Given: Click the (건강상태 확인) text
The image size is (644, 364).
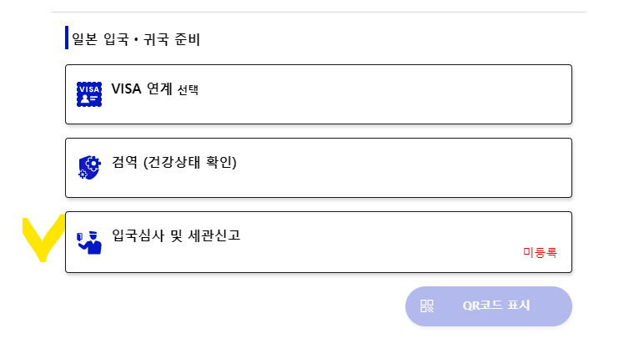Looking at the screenshot, I should point(190,162).
